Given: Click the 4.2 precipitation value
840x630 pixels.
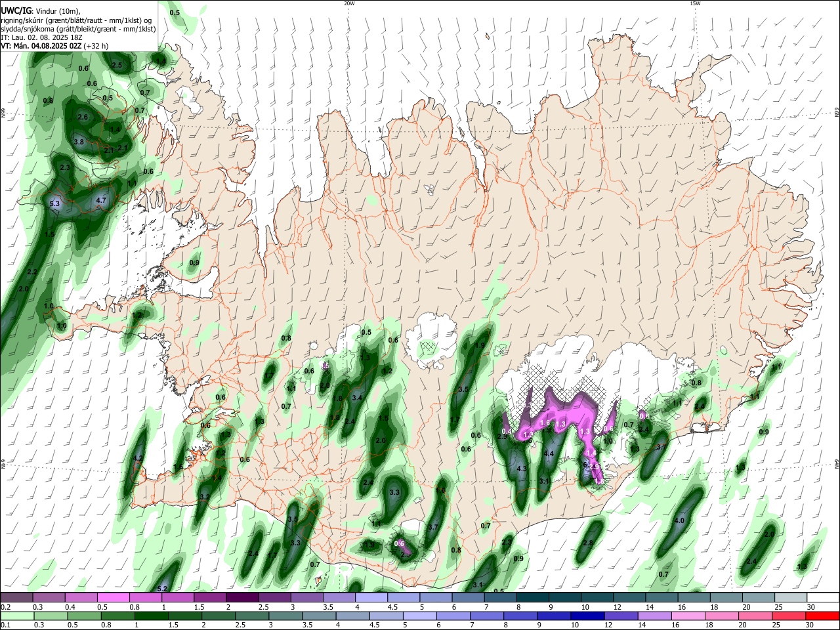Looking at the screenshot, I should [x=138, y=458].
